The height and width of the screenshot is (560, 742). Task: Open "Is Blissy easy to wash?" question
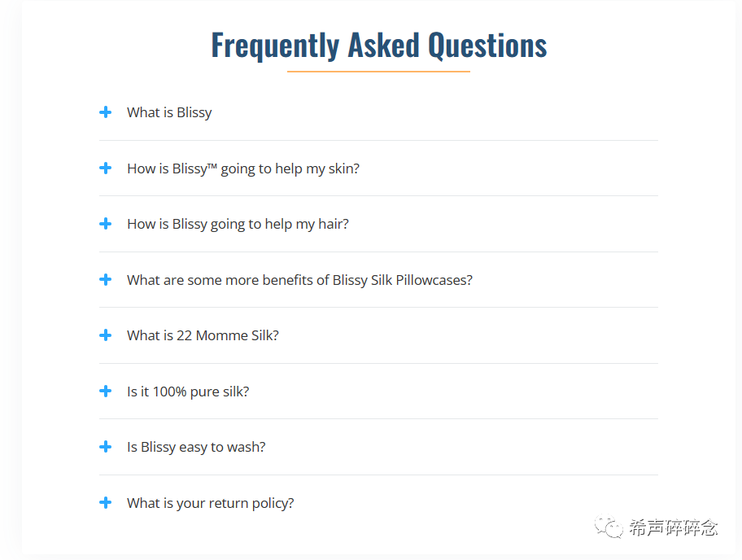(x=196, y=447)
